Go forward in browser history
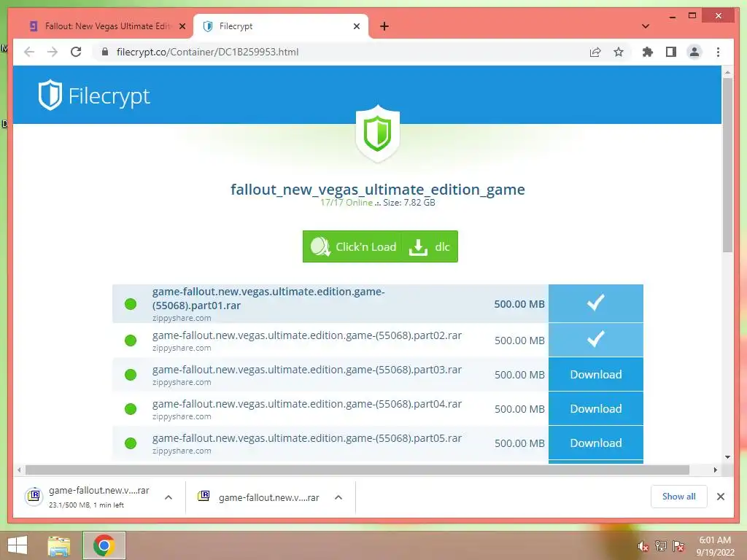The height and width of the screenshot is (560, 747). tap(53, 52)
